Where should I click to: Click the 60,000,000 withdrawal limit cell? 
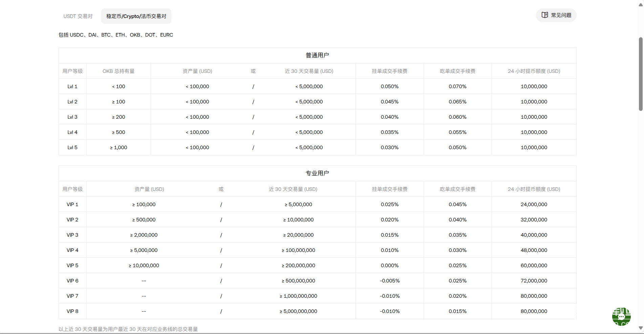pos(534,266)
